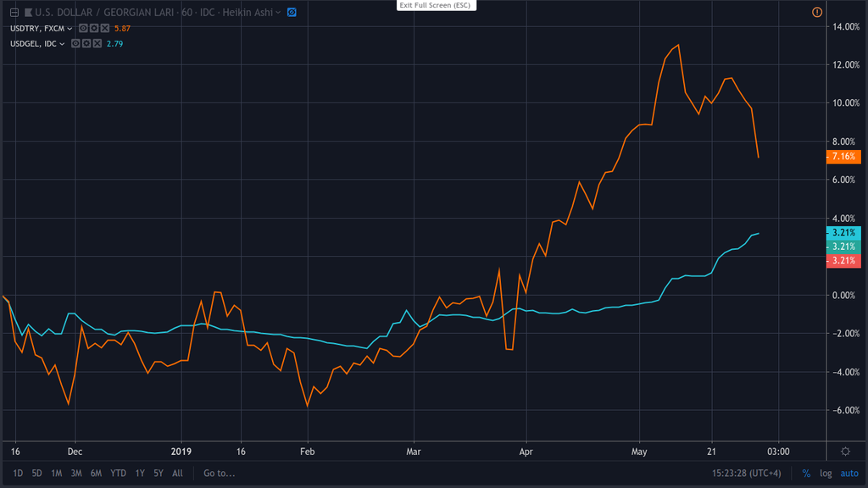Remove the USDTRY, FXCM series with the X icon
Image resolution: width=868 pixels, height=488 pixels.
[104, 28]
